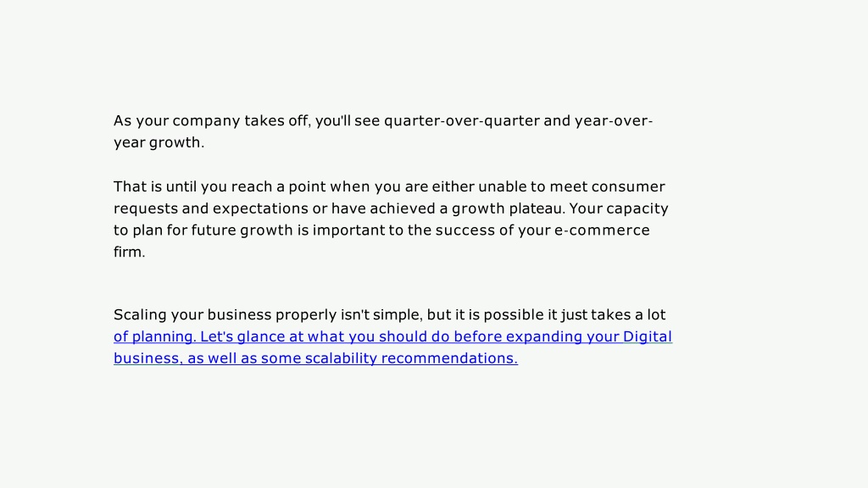Click the linked words "expanding your Digital"
The height and width of the screenshot is (488, 868).
click(589, 336)
